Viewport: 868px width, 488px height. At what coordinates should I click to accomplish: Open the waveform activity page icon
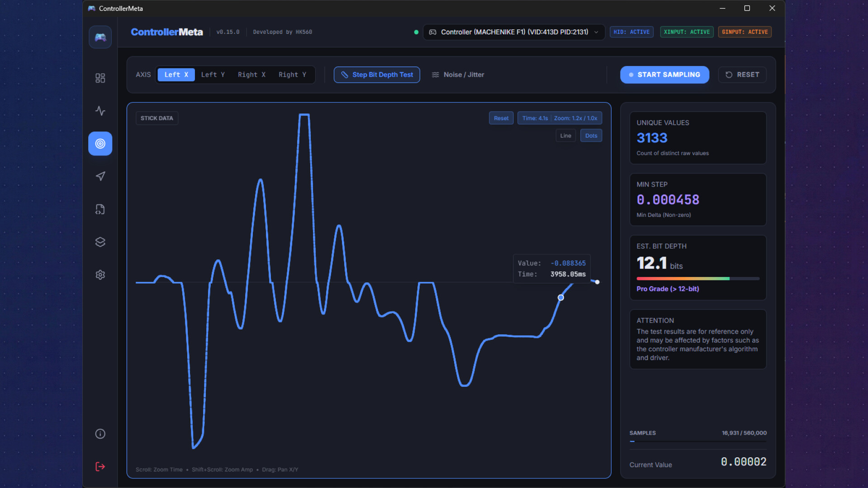pyautogui.click(x=100, y=111)
